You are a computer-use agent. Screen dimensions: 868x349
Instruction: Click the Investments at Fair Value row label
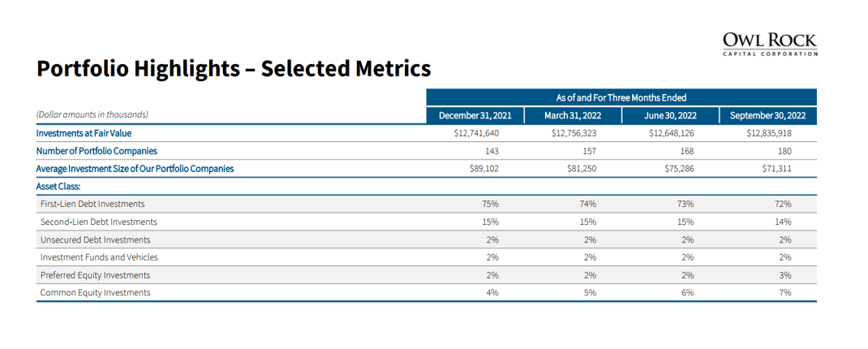pyautogui.click(x=84, y=133)
